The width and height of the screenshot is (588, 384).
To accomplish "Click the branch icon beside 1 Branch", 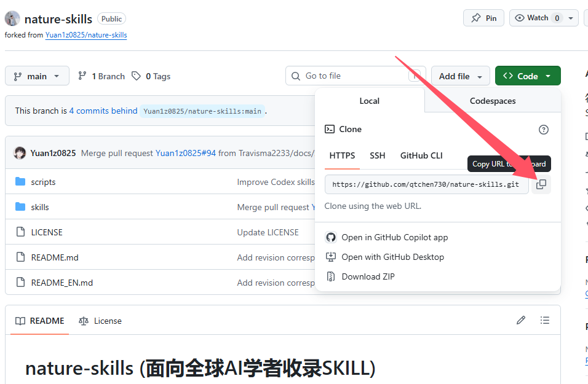I will (x=82, y=76).
